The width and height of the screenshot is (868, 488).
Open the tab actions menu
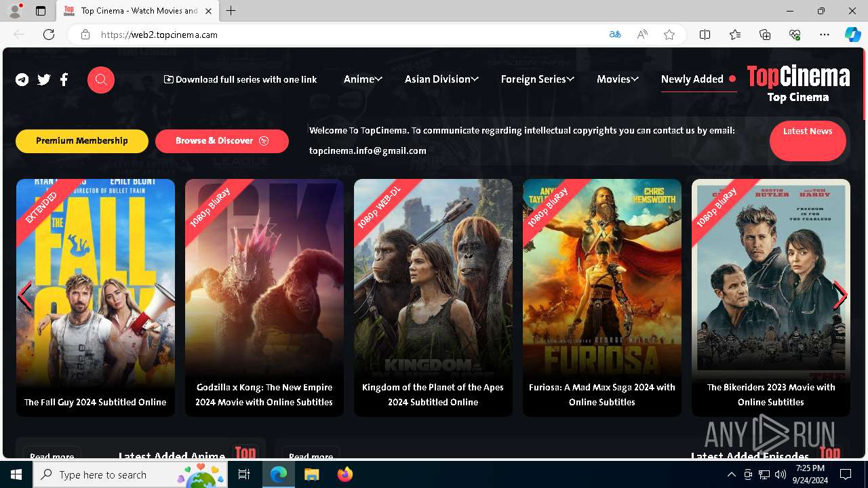coord(41,11)
